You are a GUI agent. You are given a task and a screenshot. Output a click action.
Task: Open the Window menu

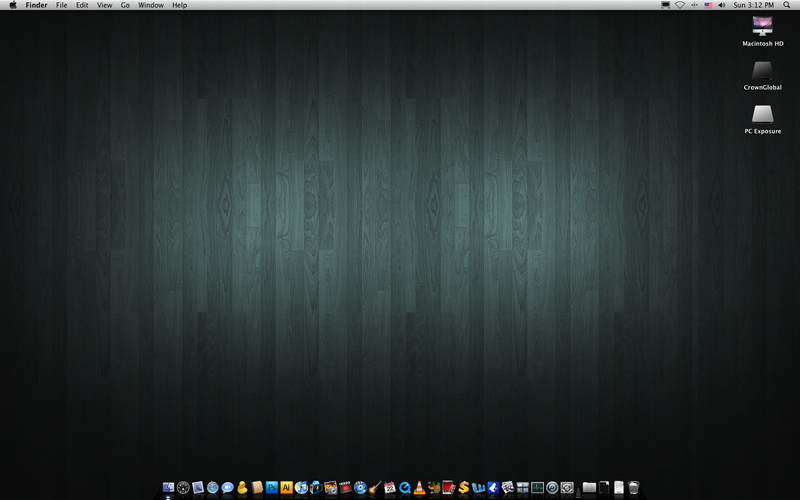pyautogui.click(x=151, y=5)
